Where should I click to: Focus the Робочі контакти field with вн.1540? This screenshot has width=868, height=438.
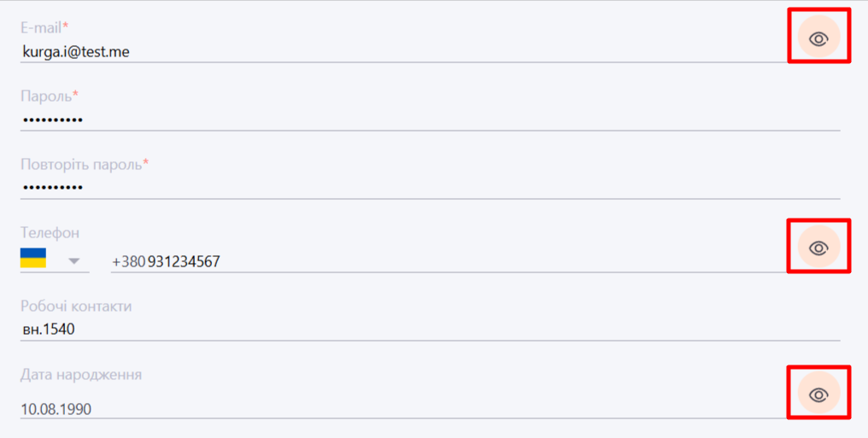(430, 330)
